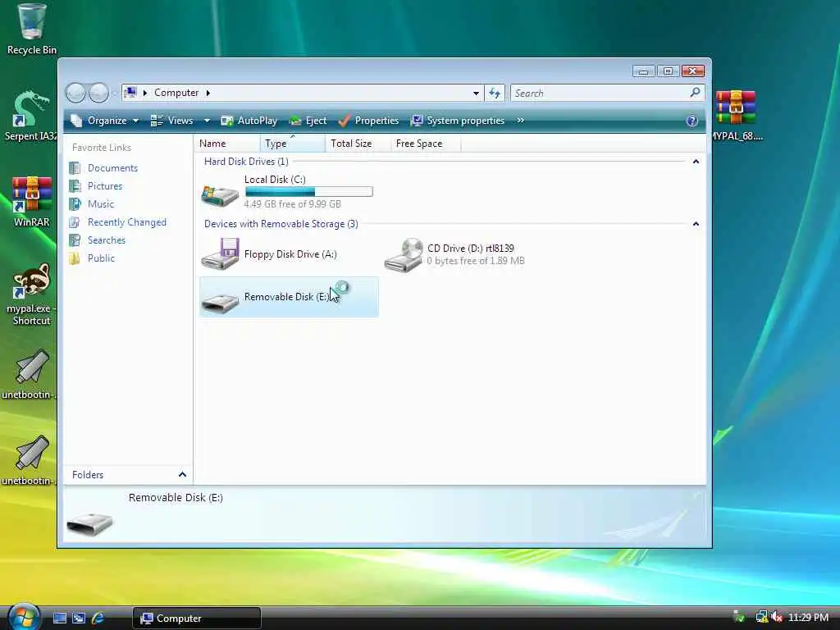Viewport: 840px width, 630px height.
Task: Click the Computer taskbar button
Action: tap(197, 619)
